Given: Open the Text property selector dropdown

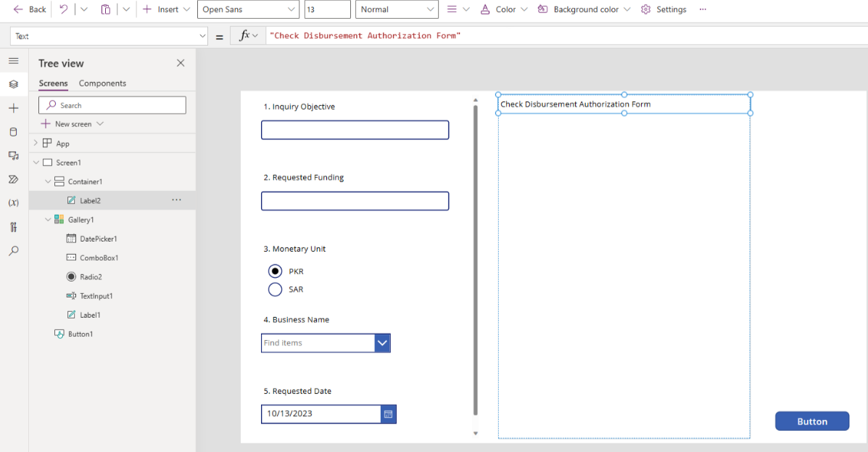Looking at the screenshot, I should (x=109, y=36).
